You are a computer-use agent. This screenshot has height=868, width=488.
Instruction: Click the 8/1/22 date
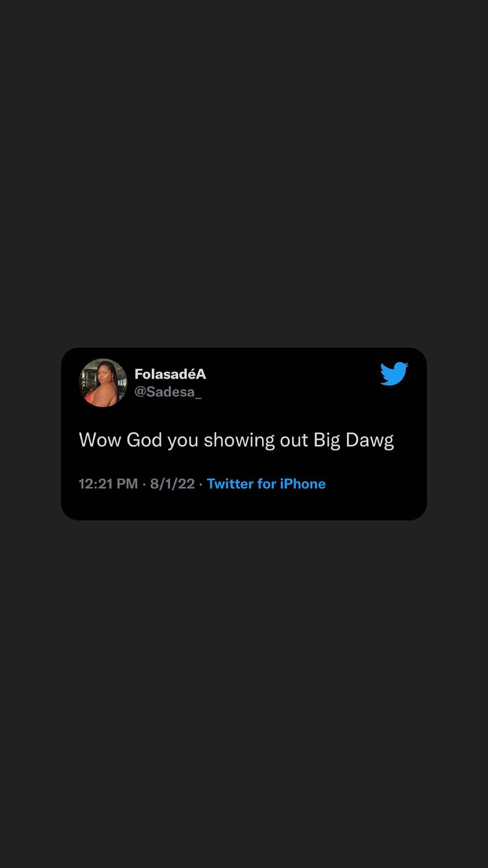point(172,484)
